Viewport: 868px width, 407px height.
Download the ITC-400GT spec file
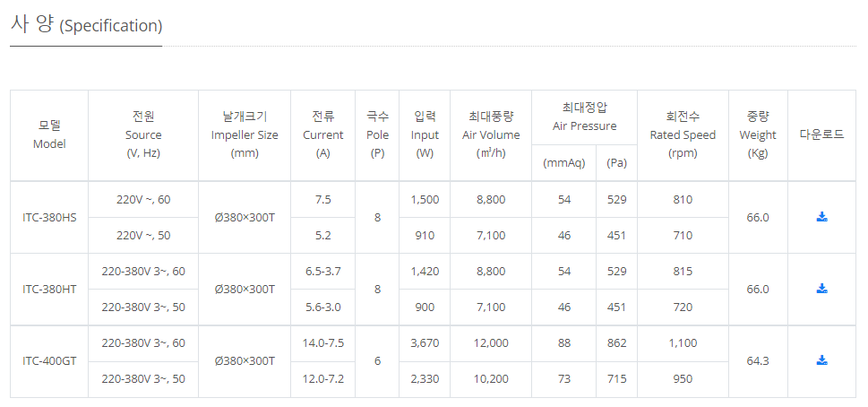coord(821,360)
